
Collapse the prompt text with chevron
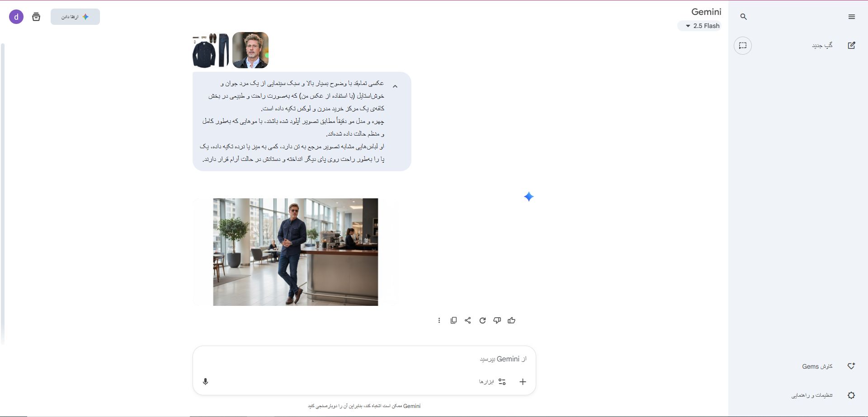pyautogui.click(x=395, y=86)
